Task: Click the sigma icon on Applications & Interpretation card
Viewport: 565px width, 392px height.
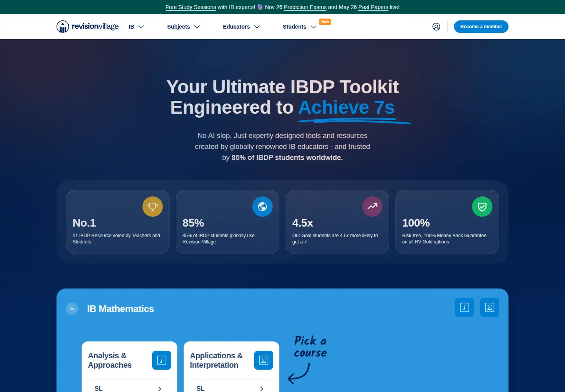Action: click(264, 360)
